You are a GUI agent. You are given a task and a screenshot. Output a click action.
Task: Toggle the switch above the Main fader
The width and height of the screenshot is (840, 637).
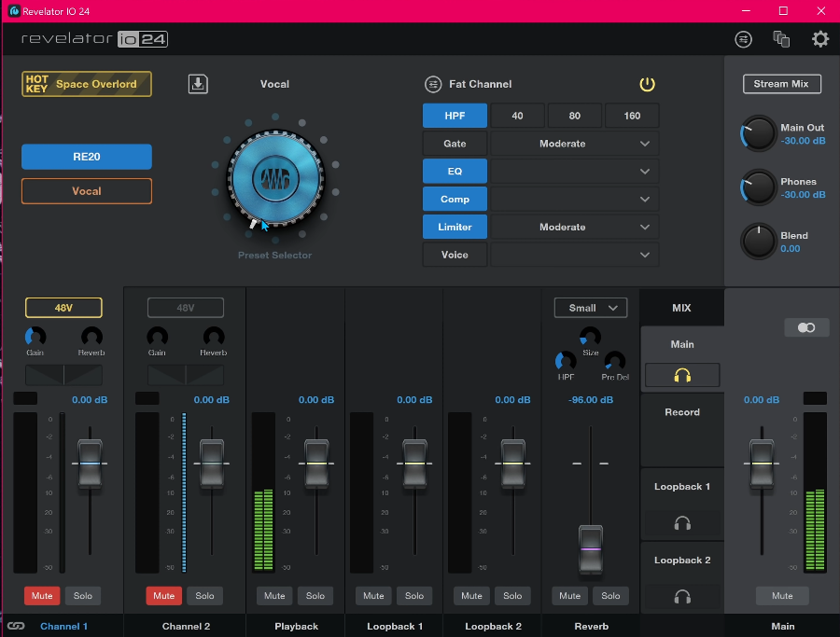coord(806,327)
